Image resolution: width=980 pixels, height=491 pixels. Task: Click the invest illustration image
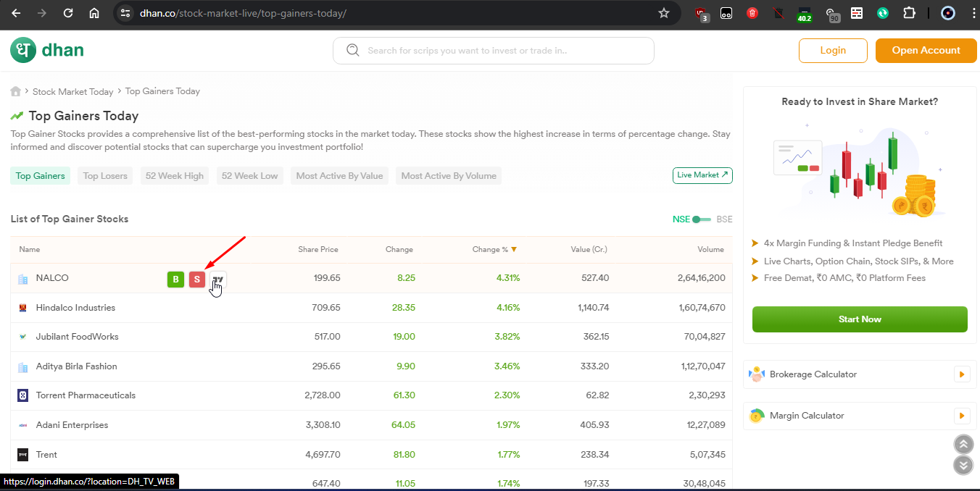(x=860, y=171)
